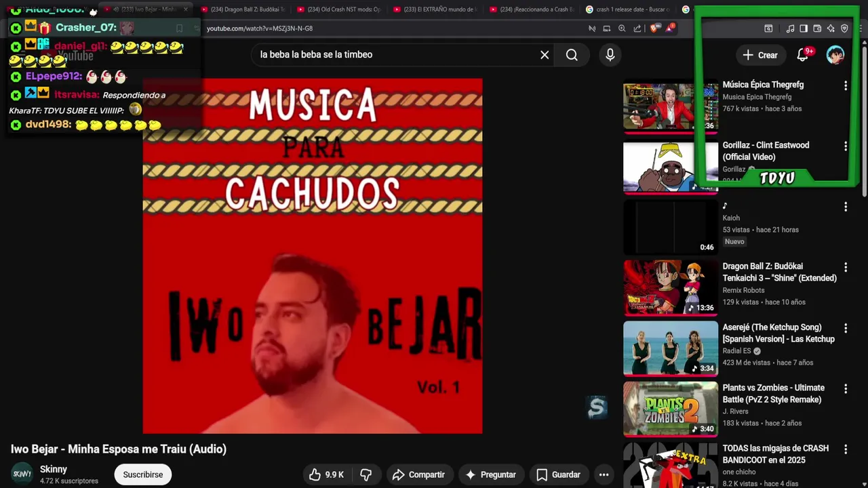This screenshot has width=868, height=488.
Task: Click the Preguntar button
Action: [x=491, y=474]
